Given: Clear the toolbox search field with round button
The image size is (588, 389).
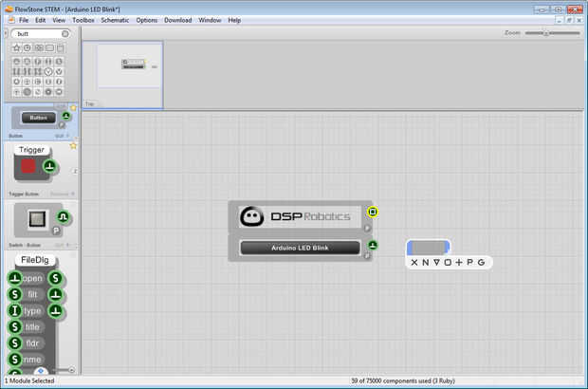Looking at the screenshot, I should click(64, 34).
